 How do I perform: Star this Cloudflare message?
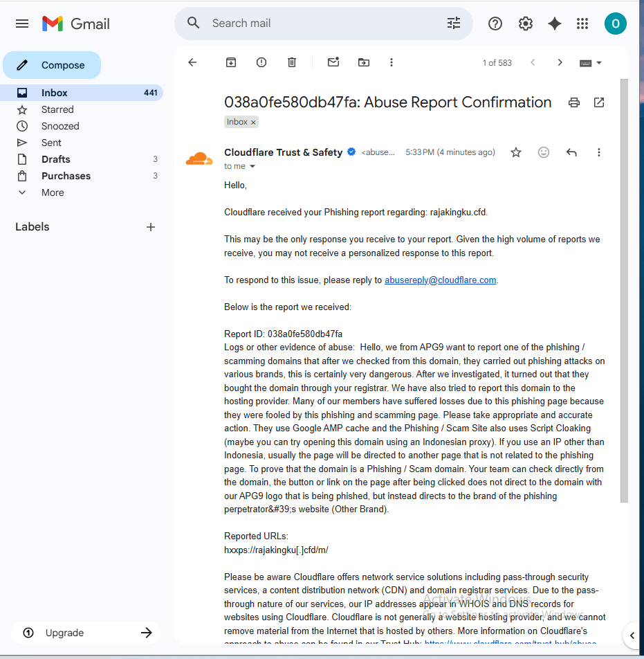click(516, 152)
